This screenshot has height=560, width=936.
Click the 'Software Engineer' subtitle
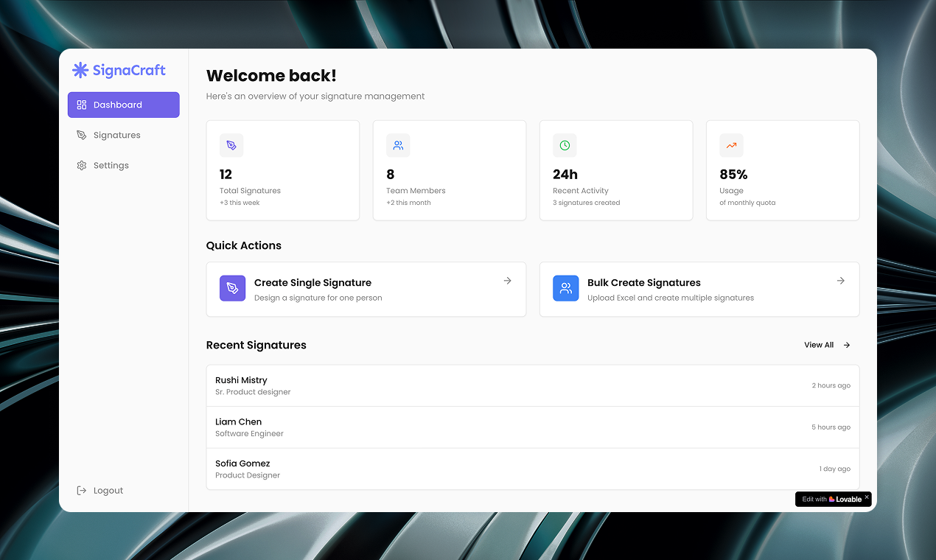249,433
